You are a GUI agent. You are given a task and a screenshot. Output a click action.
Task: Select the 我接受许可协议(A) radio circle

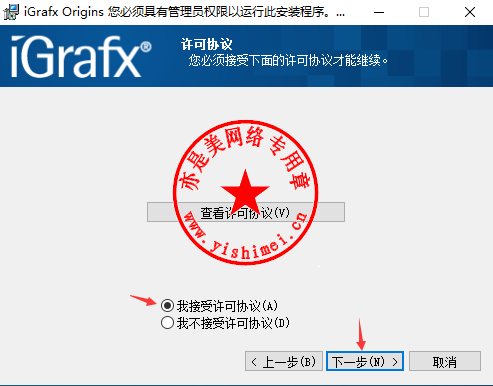(167, 305)
